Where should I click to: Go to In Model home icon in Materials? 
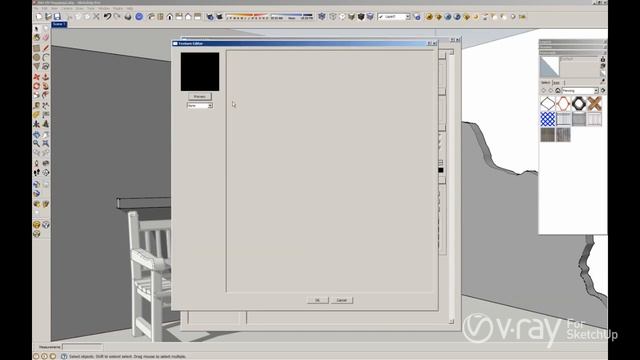point(558,91)
